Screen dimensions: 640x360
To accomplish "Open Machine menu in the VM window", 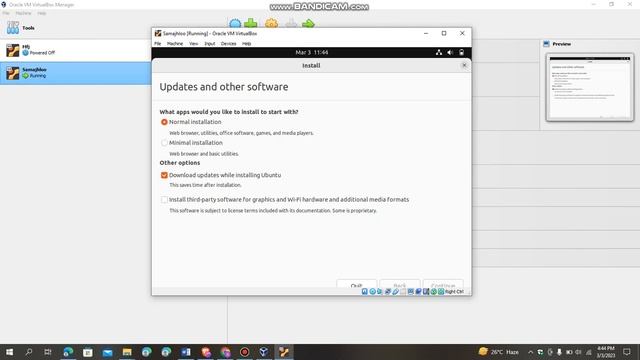I will point(175,44).
